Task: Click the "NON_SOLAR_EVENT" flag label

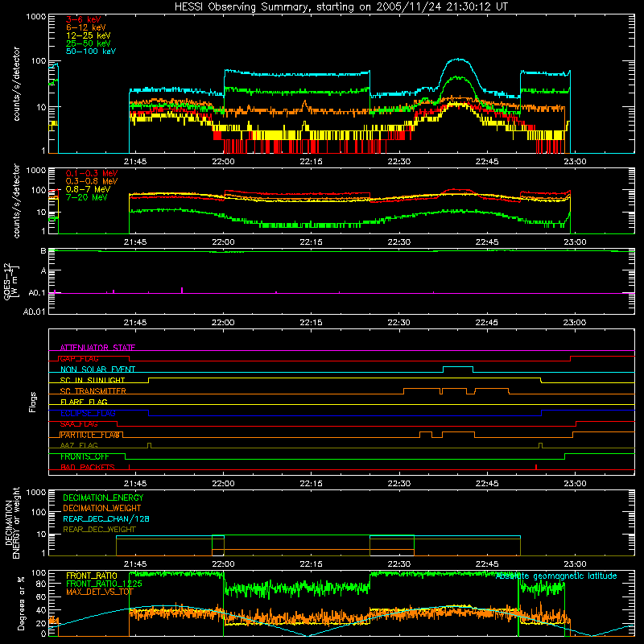Action: click(97, 369)
